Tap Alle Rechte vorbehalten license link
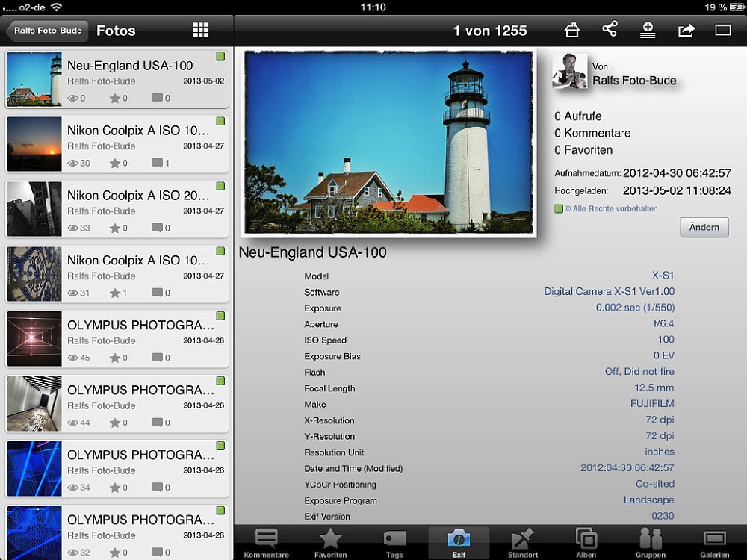The width and height of the screenshot is (747, 560). coord(610,208)
